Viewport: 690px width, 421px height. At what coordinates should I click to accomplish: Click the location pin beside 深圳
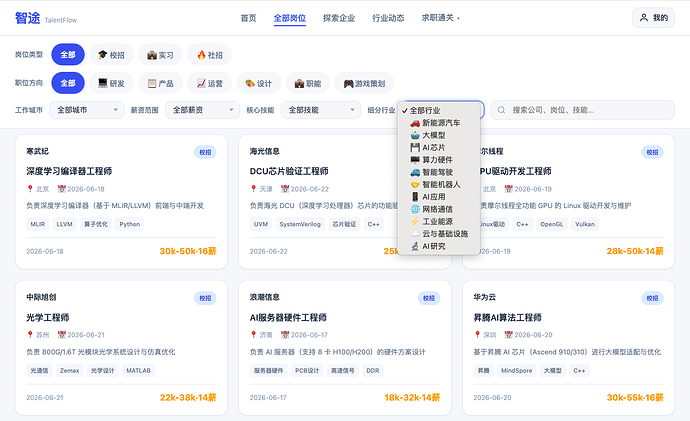pos(477,335)
